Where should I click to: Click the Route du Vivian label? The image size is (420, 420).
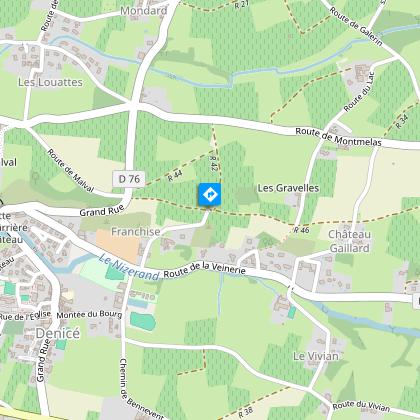(361, 406)
